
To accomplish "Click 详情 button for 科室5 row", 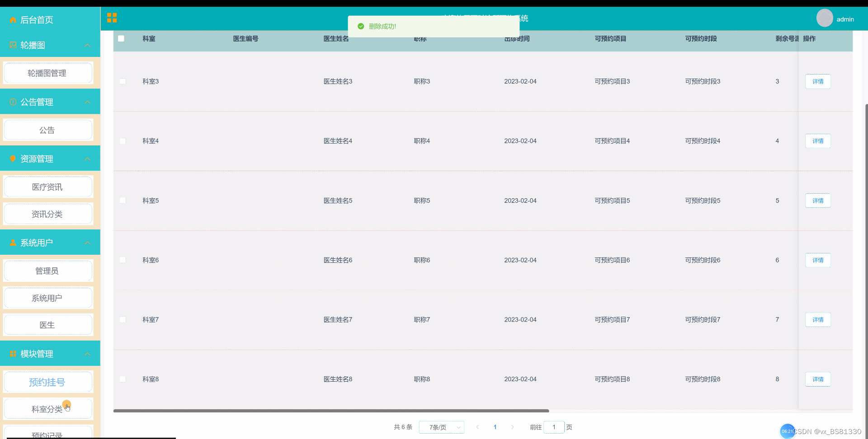I will (818, 201).
